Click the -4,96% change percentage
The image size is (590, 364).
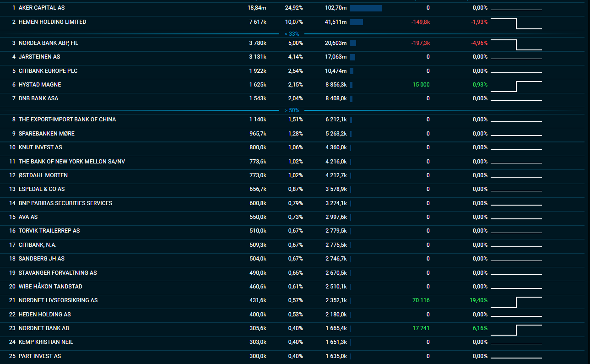tap(479, 43)
